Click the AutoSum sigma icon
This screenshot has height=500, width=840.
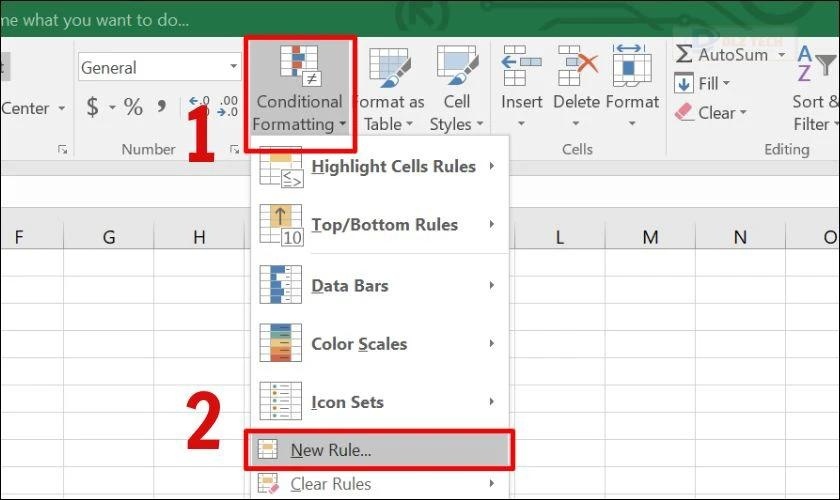(x=684, y=54)
